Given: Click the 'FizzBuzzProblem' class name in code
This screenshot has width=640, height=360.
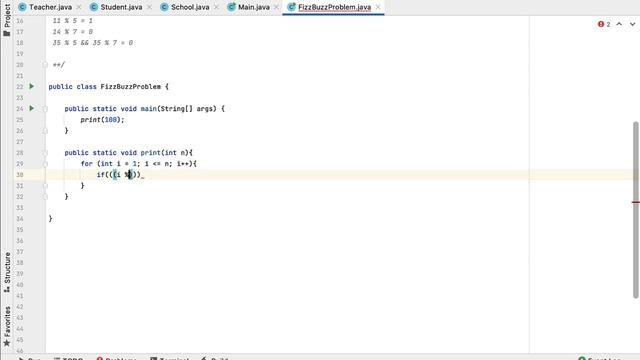Looking at the screenshot, I should click(x=131, y=87).
